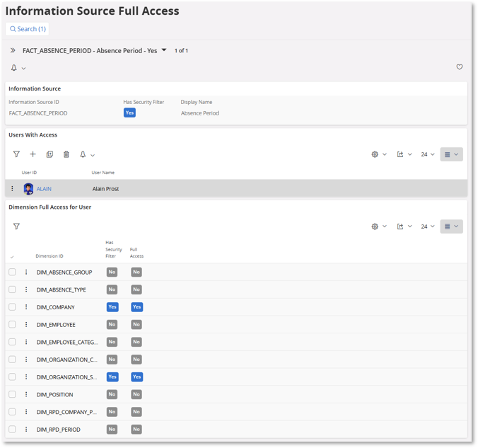This screenshot has height=448, width=478.
Task: Add new user with plus icon
Action: click(x=33, y=154)
